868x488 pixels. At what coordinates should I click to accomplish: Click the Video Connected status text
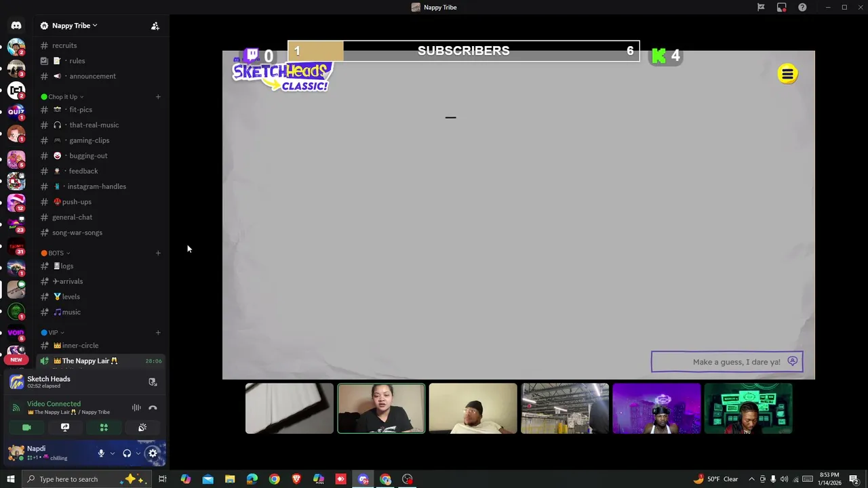tap(54, 404)
